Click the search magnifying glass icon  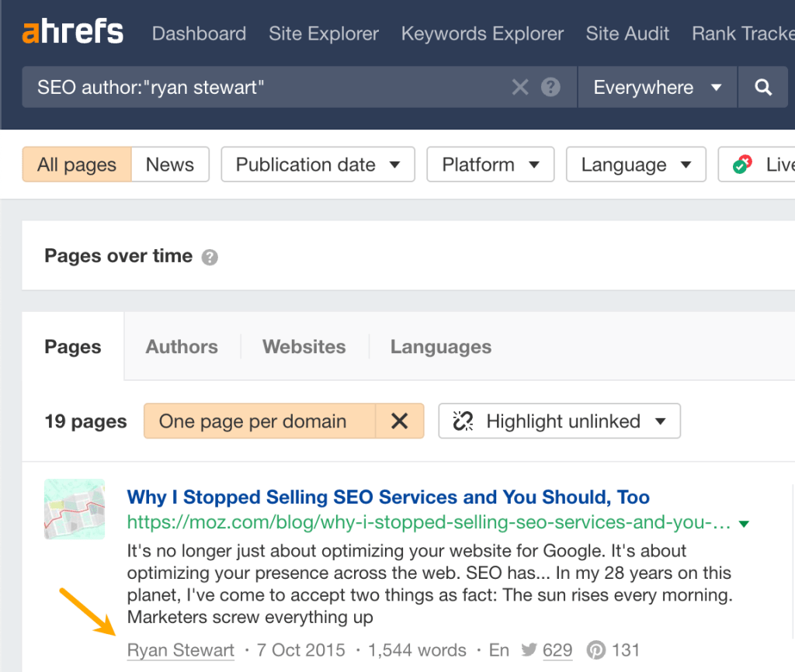(x=763, y=87)
